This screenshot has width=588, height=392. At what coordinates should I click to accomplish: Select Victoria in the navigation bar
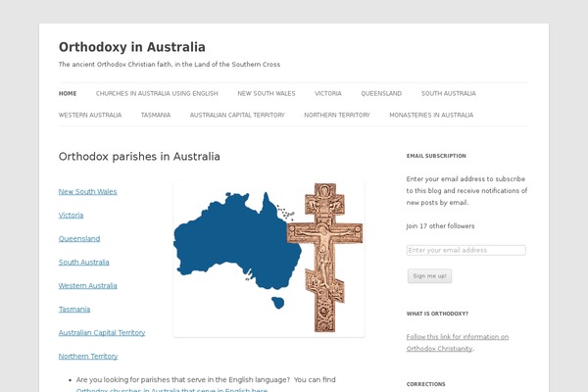coord(328,93)
